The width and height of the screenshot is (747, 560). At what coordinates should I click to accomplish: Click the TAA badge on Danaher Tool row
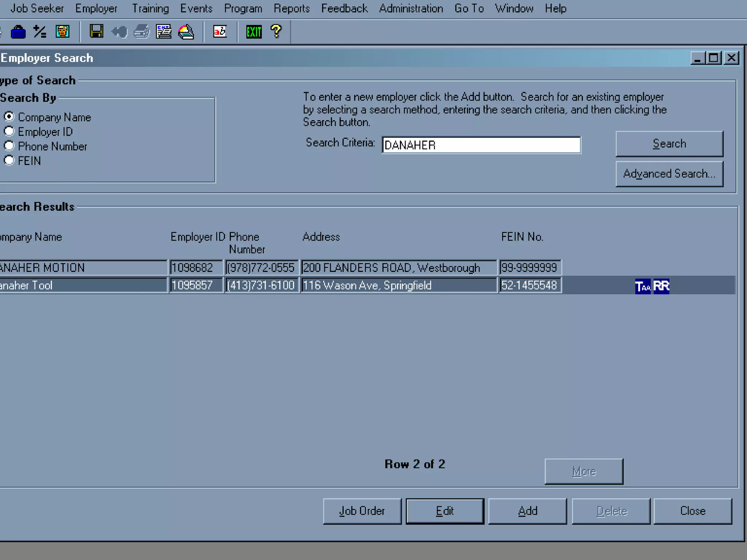pyautogui.click(x=643, y=286)
